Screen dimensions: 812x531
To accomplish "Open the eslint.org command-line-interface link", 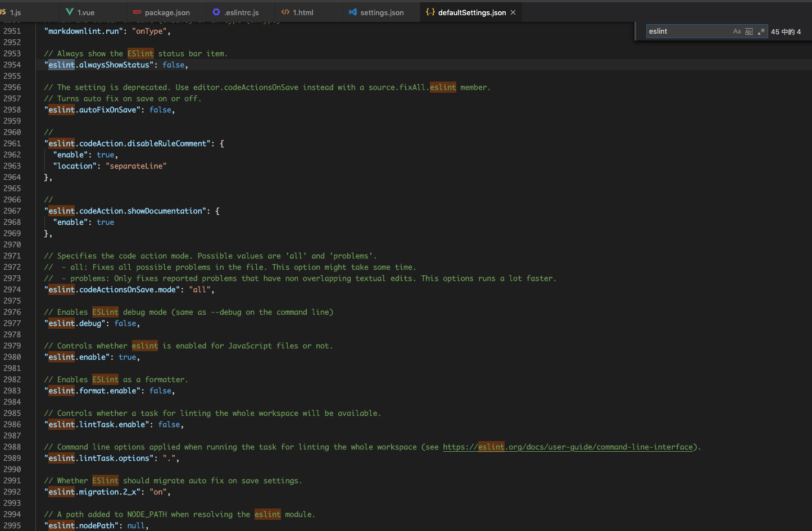I will (x=568, y=447).
